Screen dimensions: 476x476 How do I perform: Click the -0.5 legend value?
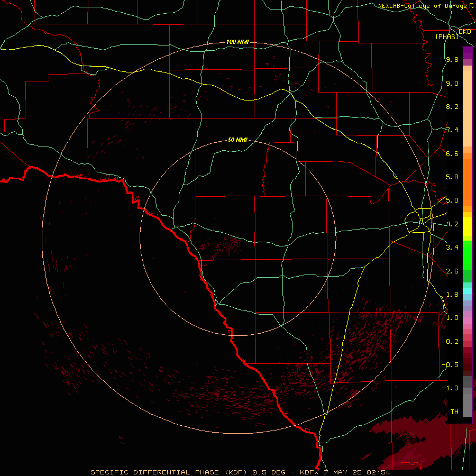450,365
